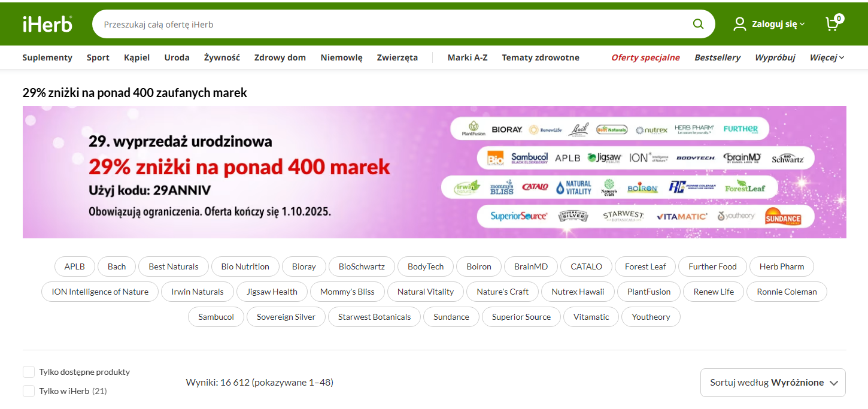Image resolution: width=868 pixels, height=409 pixels.
Task: Filter by APLB brand
Action: 75,266
